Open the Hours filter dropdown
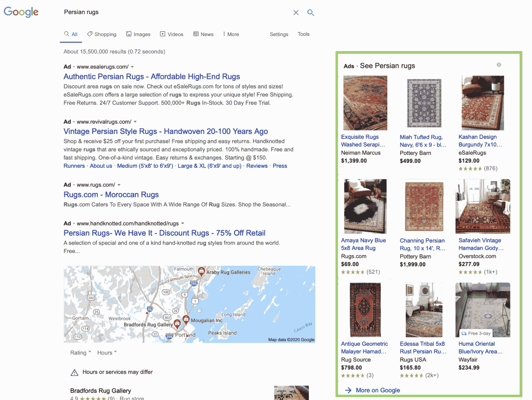Image resolution: width=532 pixels, height=400 pixels. (x=107, y=353)
